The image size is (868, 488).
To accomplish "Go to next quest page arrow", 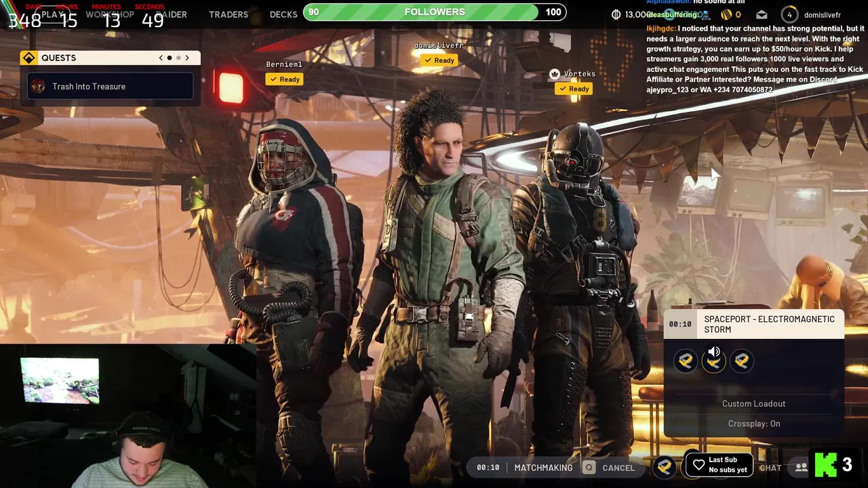I will 187,58.
